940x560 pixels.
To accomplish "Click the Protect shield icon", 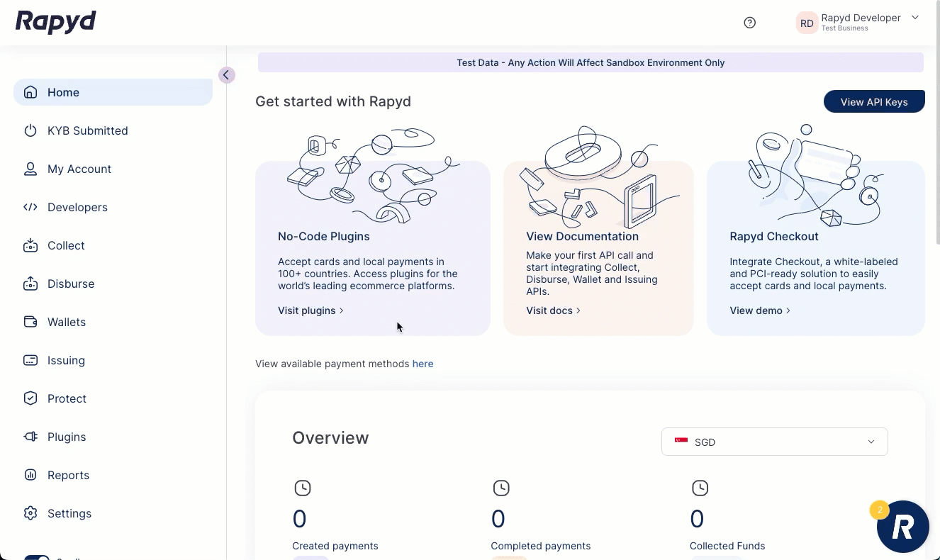I will pyautogui.click(x=30, y=398).
